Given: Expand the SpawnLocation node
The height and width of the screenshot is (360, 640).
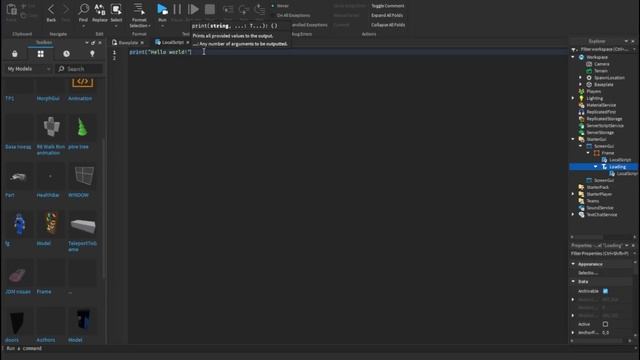Looking at the screenshot, I should (580, 78).
